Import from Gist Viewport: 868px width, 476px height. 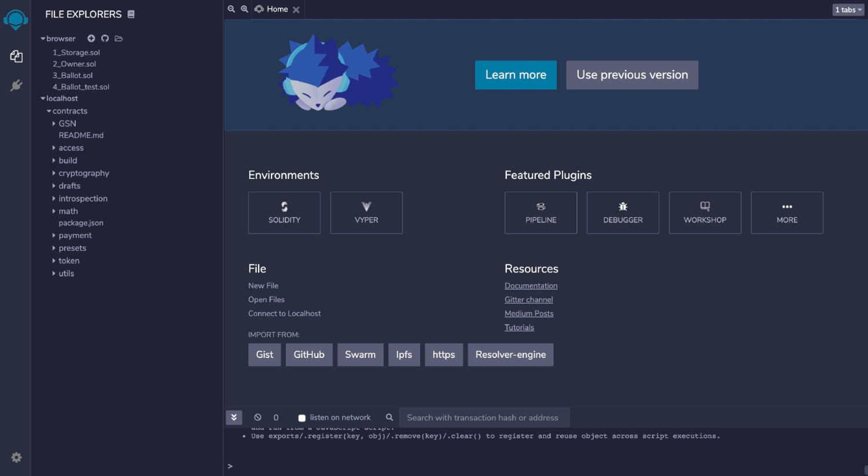point(264,354)
